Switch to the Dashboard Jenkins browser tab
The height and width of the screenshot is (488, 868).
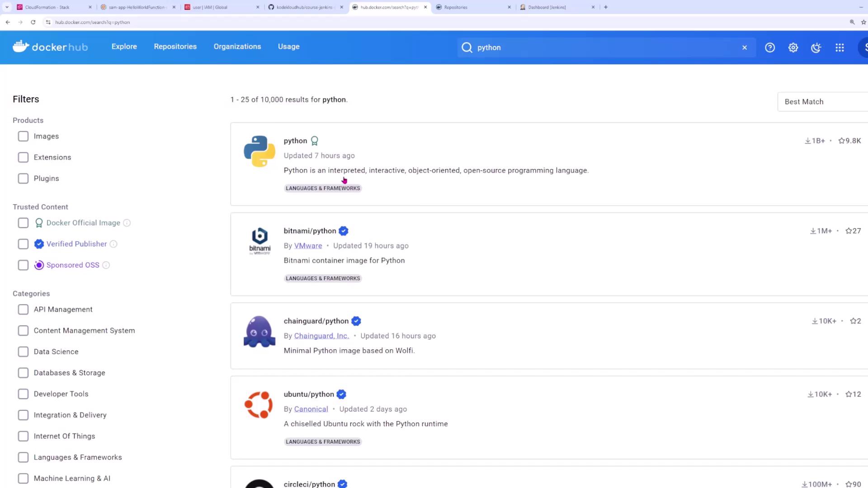click(x=547, y=7)
